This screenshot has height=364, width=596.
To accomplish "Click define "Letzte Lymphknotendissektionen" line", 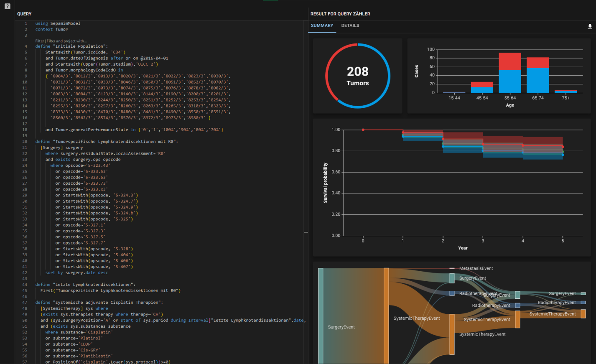I will [x=85, y=285].
